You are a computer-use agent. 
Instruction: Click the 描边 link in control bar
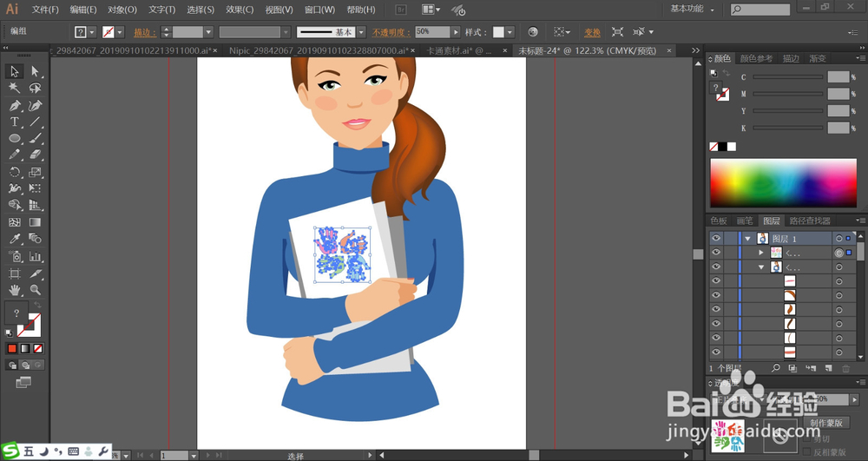pyautogui.click(x=145, y=33)
